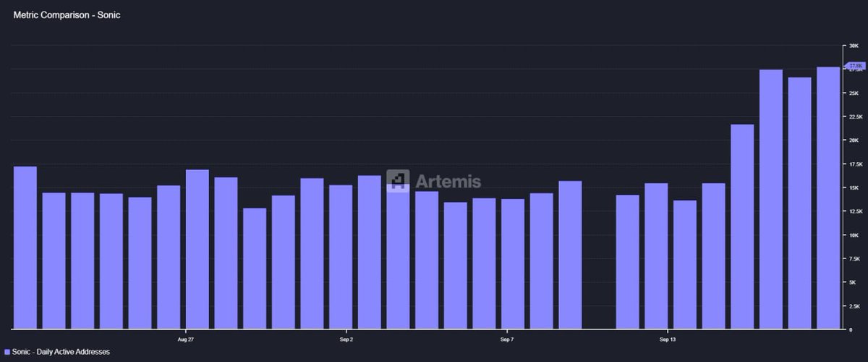Click the '5K' y-axis label
The height and width of the screenshot is (362, 868).
click(x=854, y=282)
